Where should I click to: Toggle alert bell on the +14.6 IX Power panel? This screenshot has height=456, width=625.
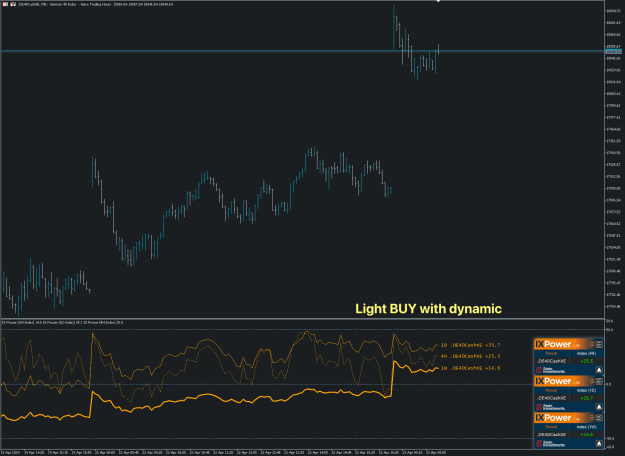click(599, 444)
